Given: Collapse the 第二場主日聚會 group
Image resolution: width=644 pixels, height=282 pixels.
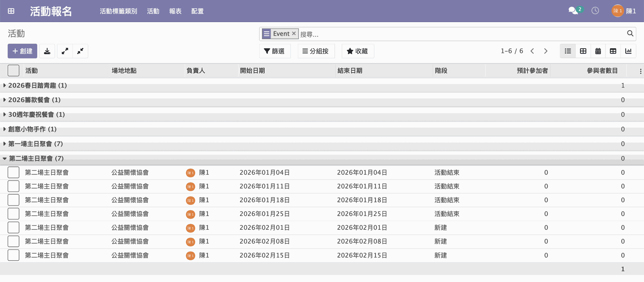Looking at the screenshot, I should 36,158.
